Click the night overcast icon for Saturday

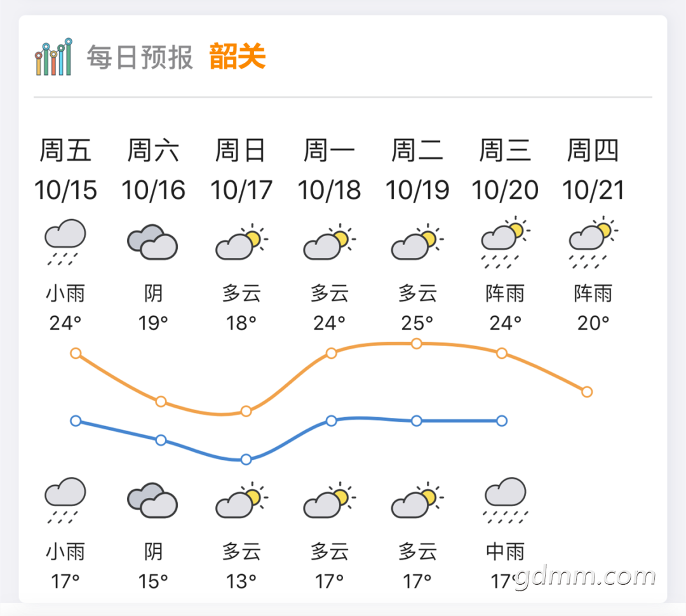(x=152, y=500)
